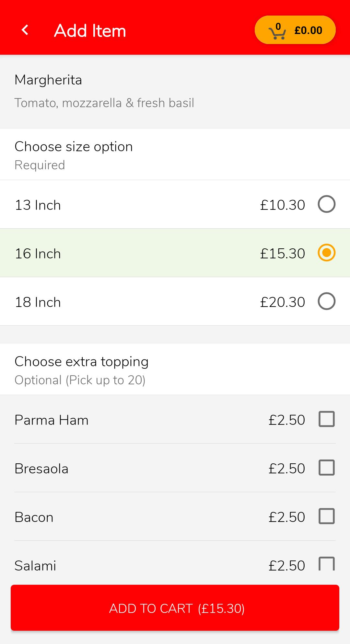This screenshot has width=350, height=644.
Task: Tap the 18 Inch size label
Action: [38, 302]
